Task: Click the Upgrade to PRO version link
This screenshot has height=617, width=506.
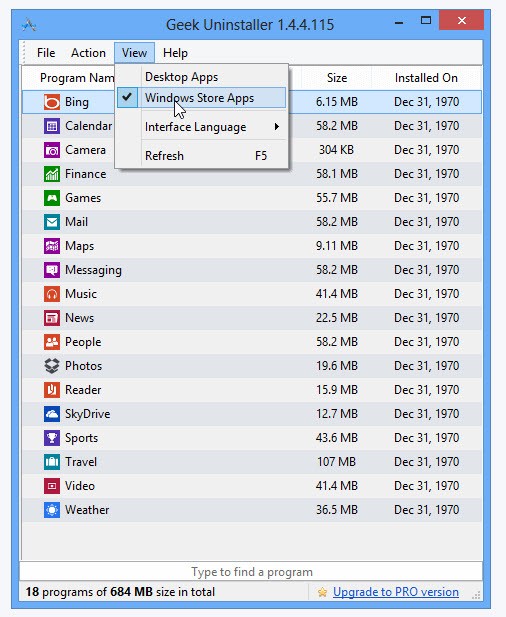Action: click(x=395, y=592)
